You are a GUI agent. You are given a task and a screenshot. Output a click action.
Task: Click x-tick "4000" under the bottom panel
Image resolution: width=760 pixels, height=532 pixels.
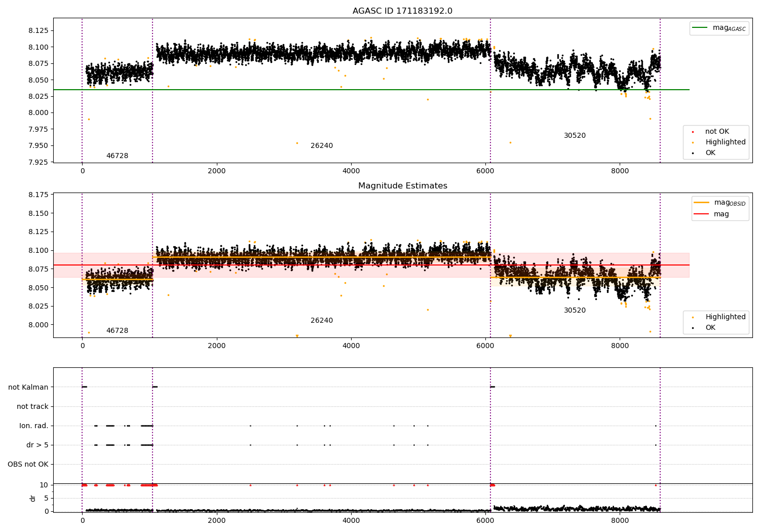(x=351, y=520)
